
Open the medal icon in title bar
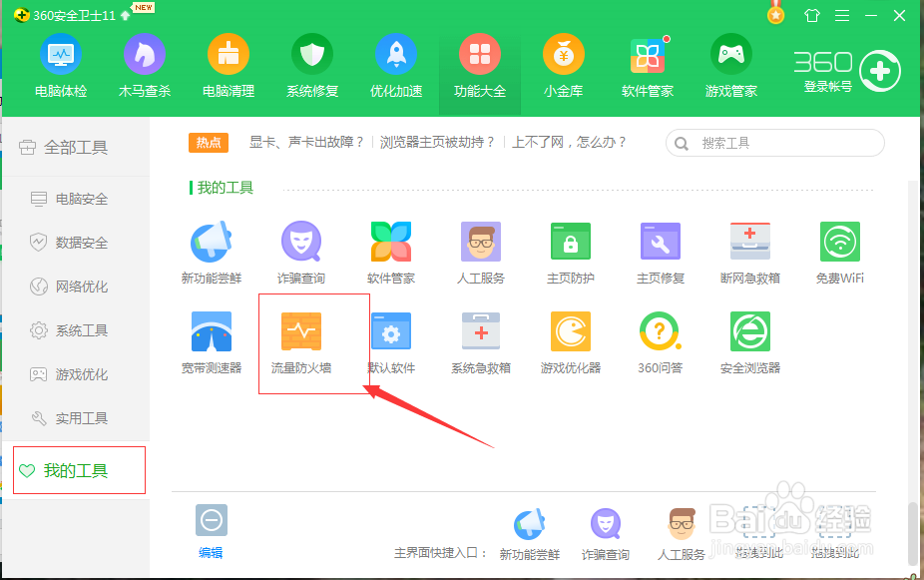776,14
